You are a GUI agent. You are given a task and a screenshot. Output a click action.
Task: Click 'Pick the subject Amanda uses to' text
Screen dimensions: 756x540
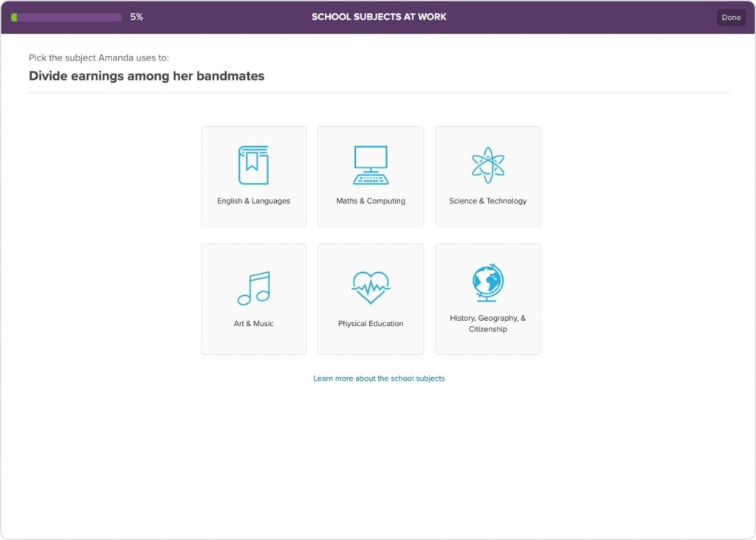pos(99,58)
